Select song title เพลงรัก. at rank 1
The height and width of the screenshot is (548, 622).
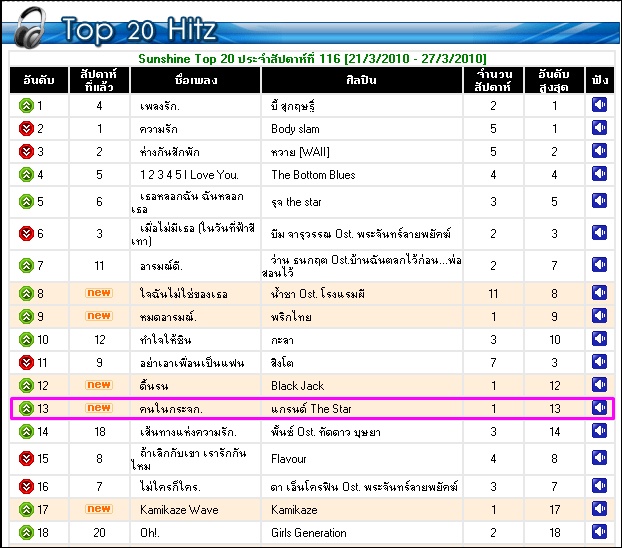tap(160, 106)
